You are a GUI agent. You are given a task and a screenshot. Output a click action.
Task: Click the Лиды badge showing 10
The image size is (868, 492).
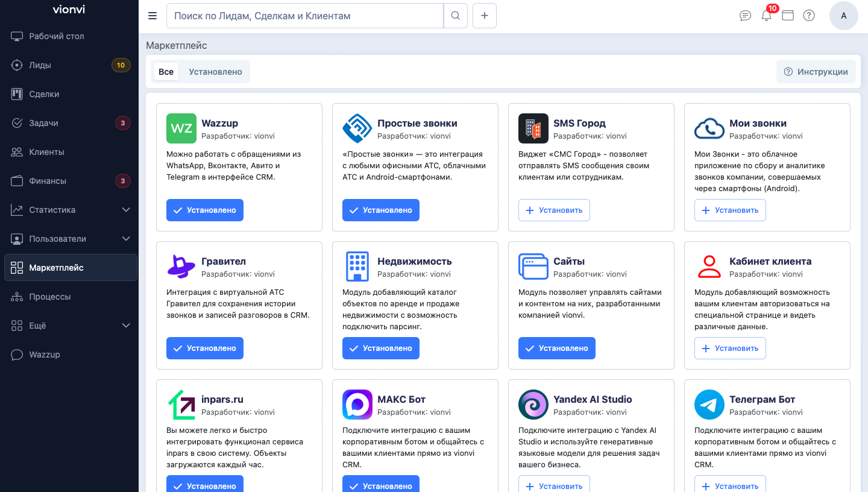pos(121,65)
